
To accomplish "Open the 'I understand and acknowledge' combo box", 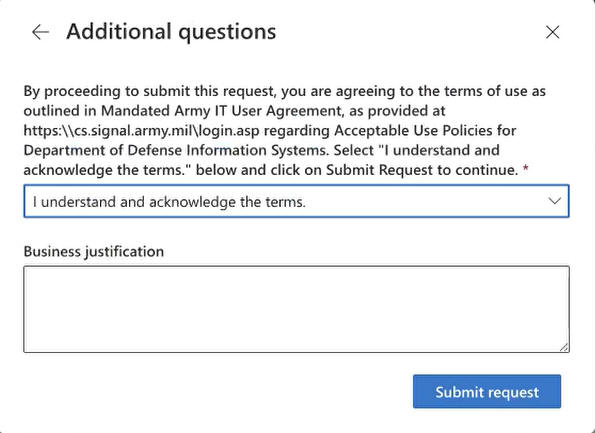I will pos(296,201).
